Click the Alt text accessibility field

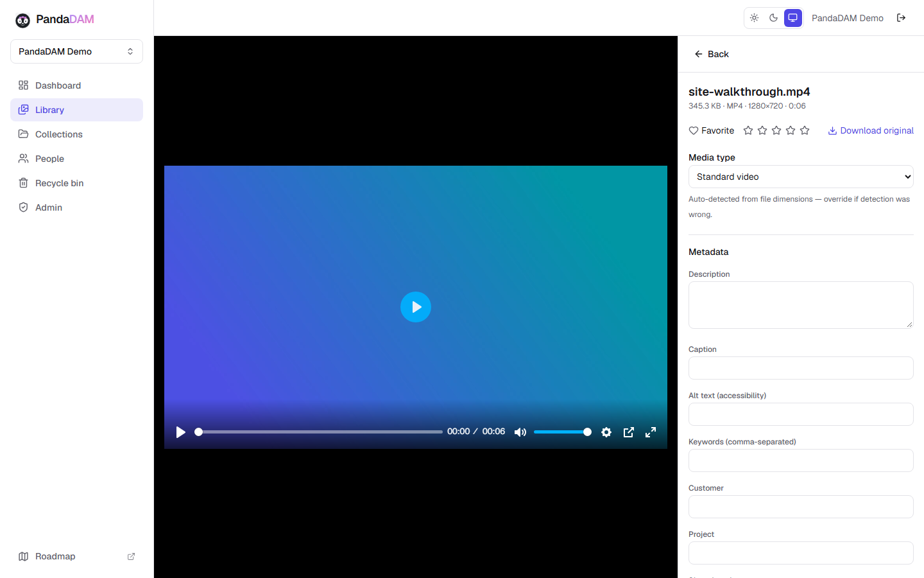801,414
